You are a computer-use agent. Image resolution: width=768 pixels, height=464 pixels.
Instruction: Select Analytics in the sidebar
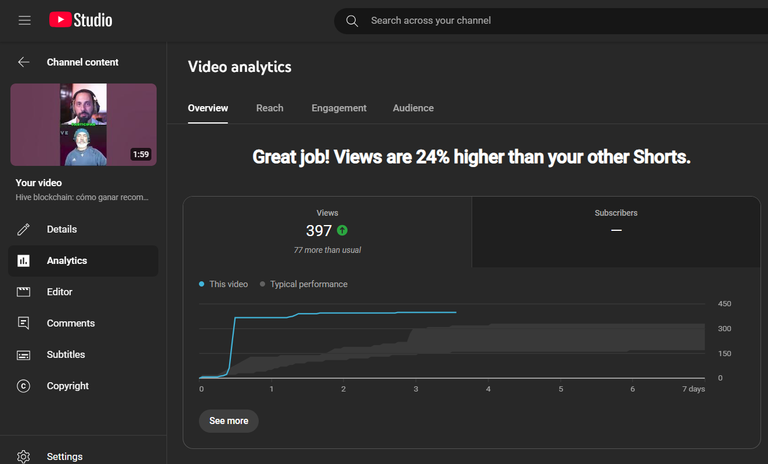pyautogui.click(x=83, y=261)
